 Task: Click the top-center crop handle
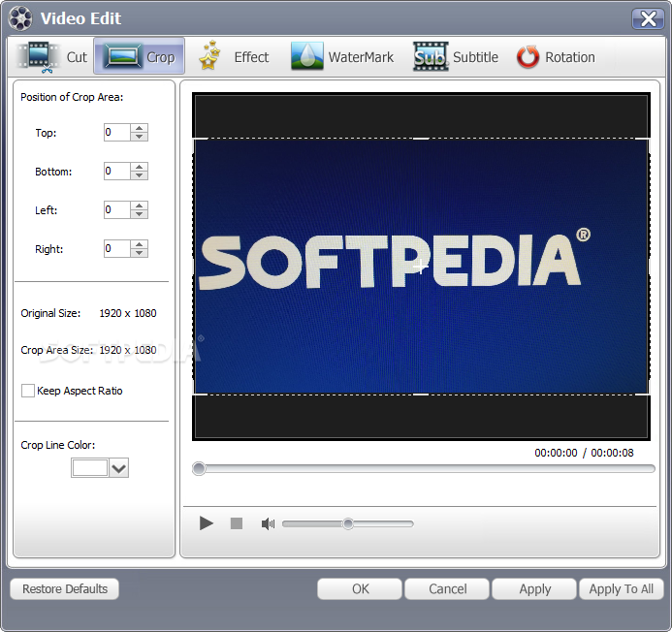421,139
